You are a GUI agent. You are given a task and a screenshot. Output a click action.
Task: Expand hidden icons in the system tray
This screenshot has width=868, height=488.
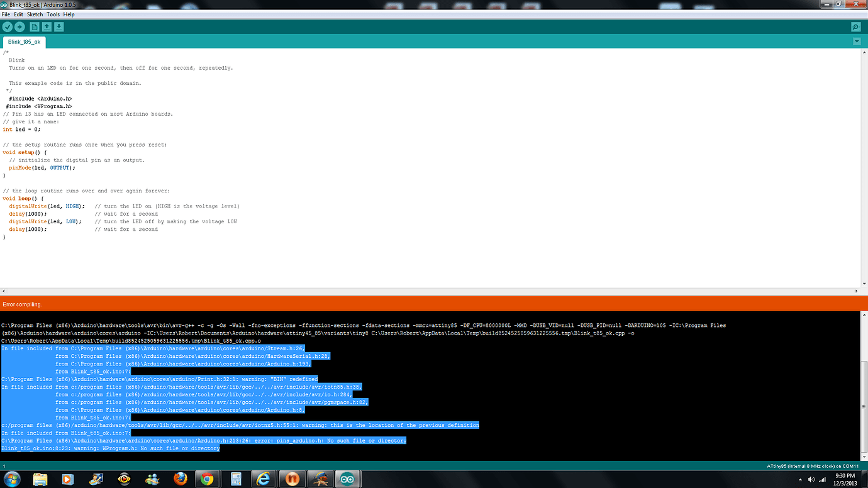[x=800, y=479]
